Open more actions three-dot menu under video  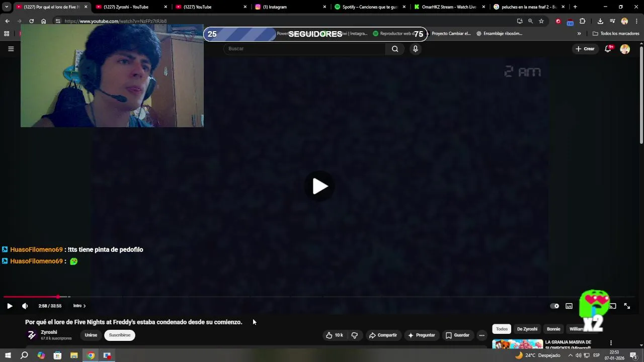coord(481,335)
